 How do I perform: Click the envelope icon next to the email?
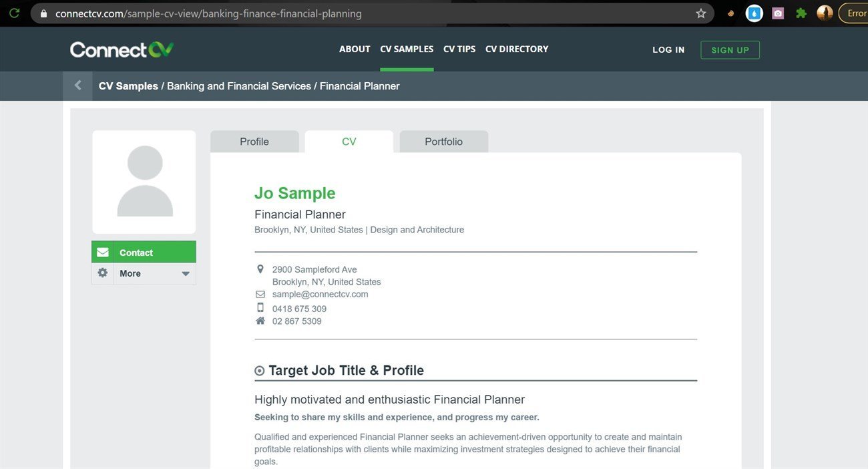(x=260, y=294)
